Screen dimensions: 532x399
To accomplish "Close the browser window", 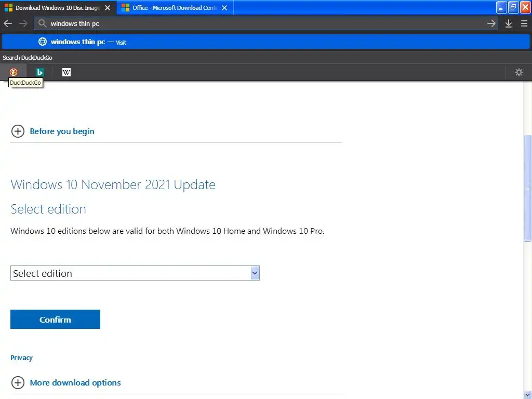I will tap(525, 7).
